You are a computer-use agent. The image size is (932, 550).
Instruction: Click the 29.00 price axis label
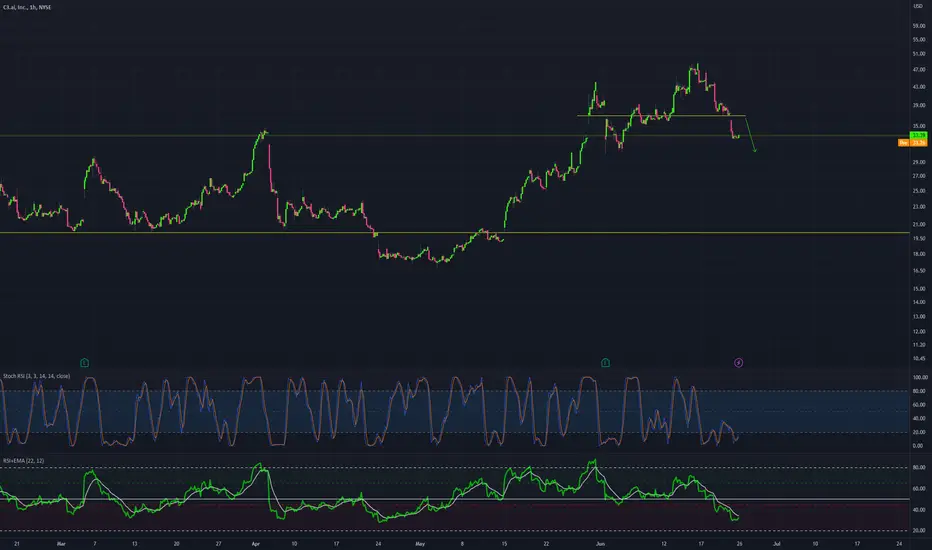pyautogui.click(x=919, y=162)
